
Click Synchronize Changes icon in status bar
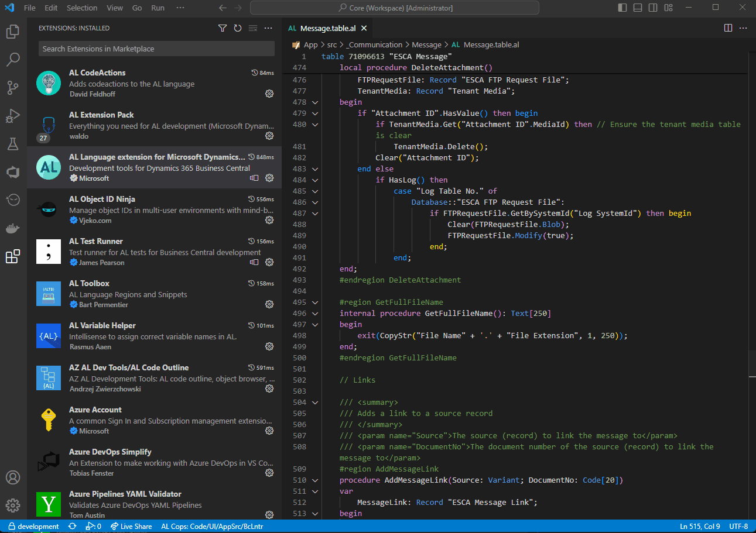coord(72,527)
